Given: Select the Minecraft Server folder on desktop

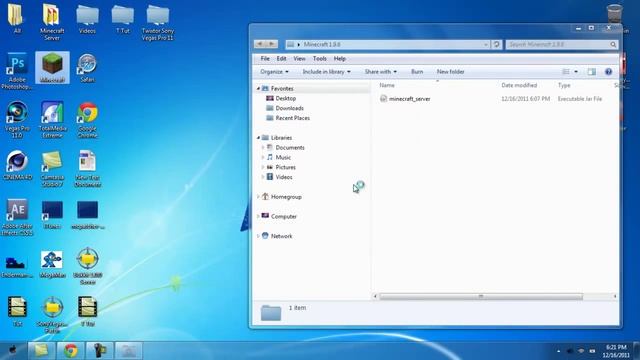Looking at the screenshot, I should click(52, 22).
